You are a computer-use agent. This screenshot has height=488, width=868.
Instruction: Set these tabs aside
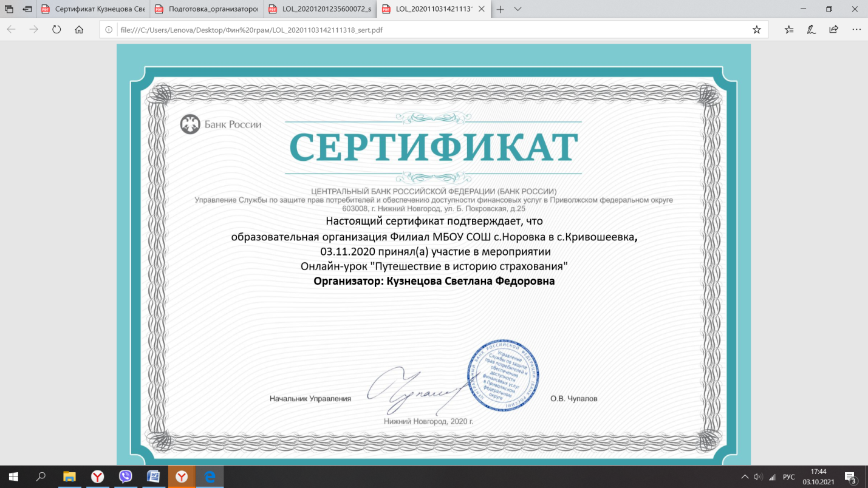tap(27, 9)
